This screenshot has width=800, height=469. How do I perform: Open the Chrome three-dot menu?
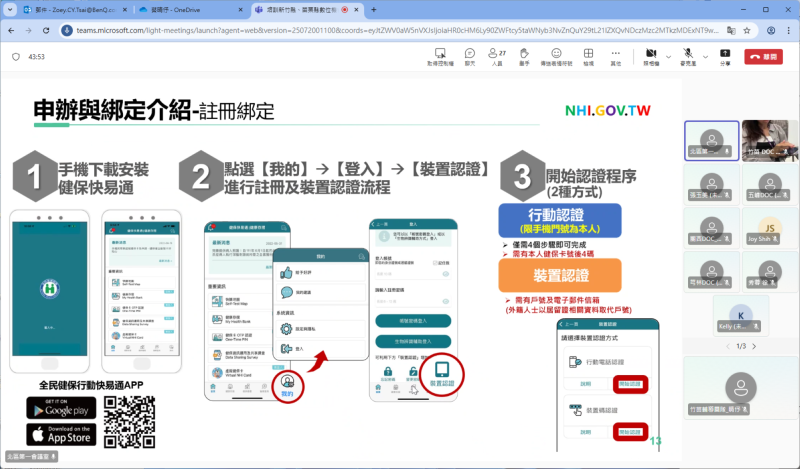788,31
